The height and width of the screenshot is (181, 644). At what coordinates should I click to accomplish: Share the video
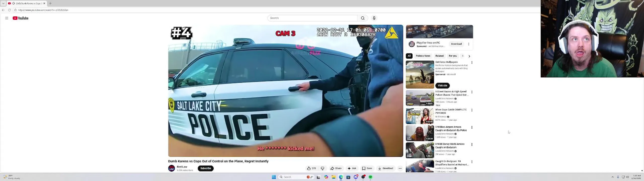336,168
